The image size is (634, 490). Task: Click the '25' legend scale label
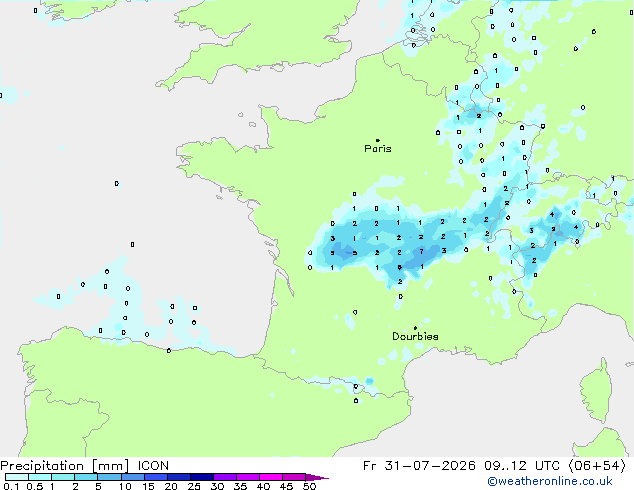[x=194, y=486]
